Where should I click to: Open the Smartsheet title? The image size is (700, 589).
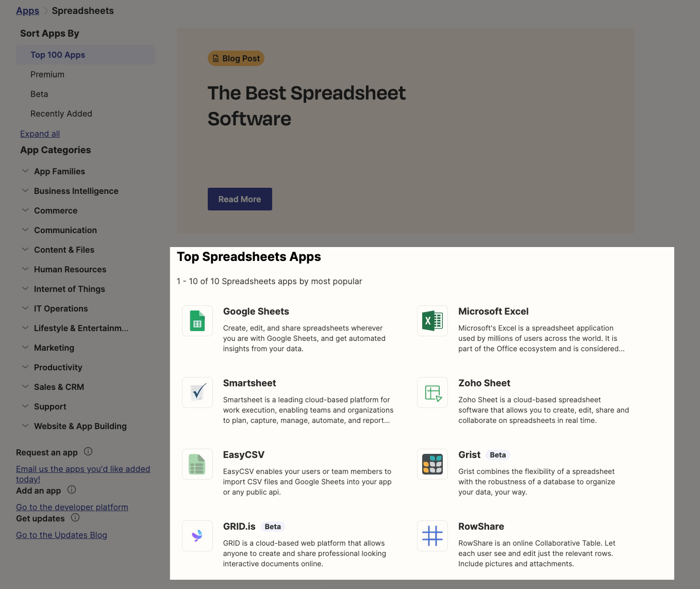(x=249, y=383)
